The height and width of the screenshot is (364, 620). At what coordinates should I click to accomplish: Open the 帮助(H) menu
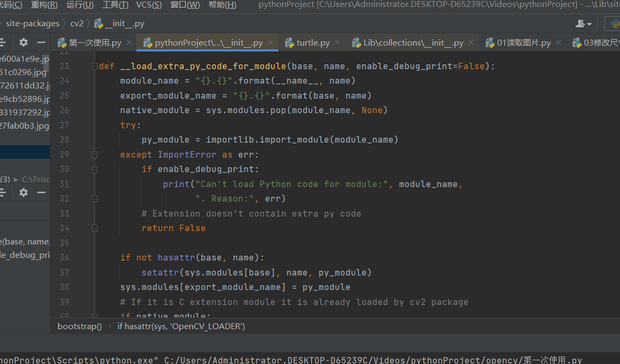222,5
